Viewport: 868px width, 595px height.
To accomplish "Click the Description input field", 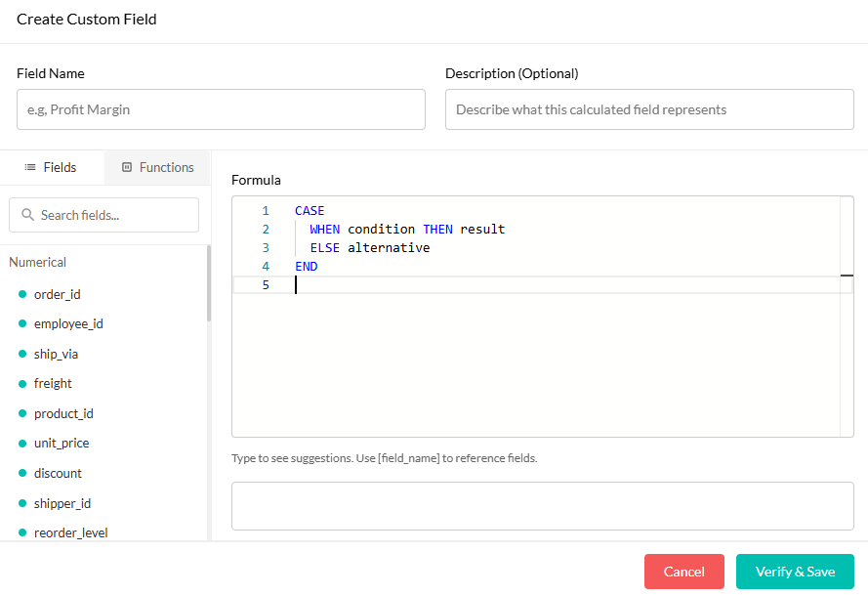I will pos(648,109).
